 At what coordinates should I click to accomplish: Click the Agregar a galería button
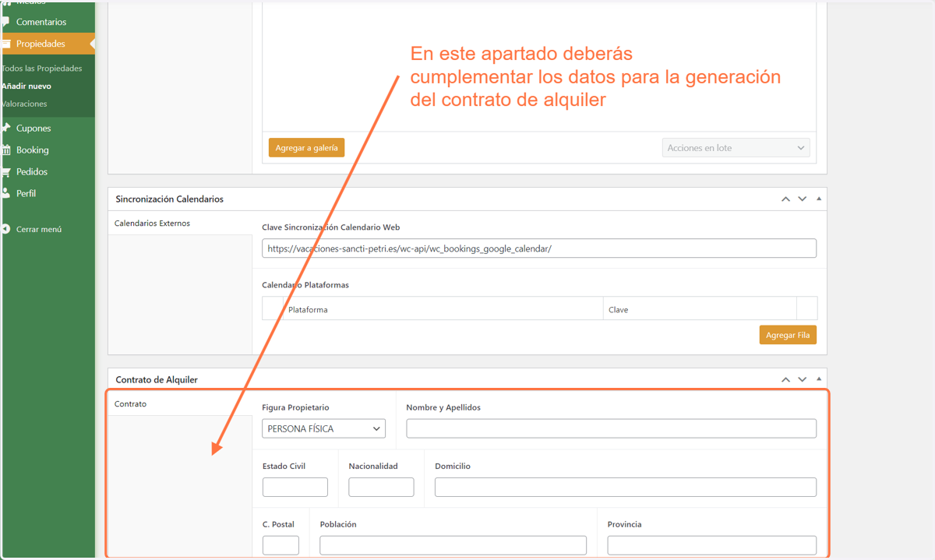[306, 148]
